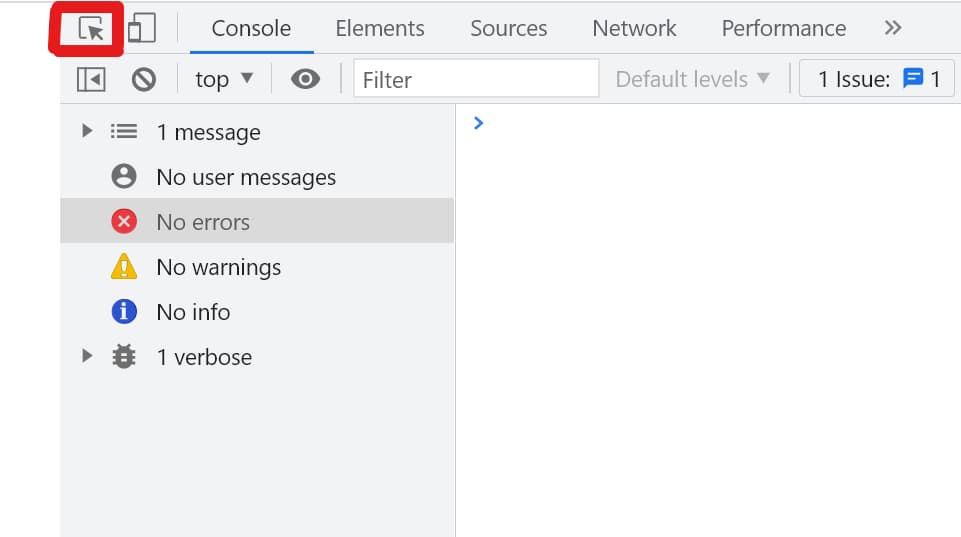The image size is (961, 537).
Task: Focus the console Filter input field
Action: coord(476,78)
